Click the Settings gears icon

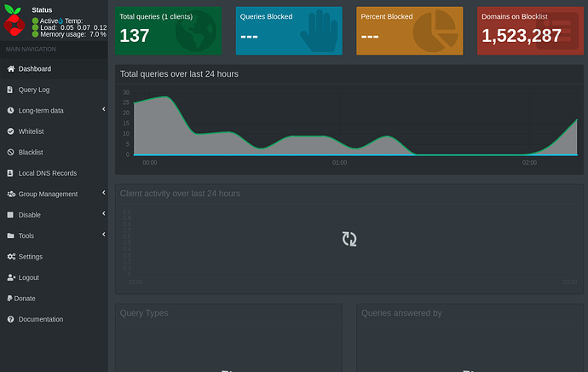[x=11, y=256]
